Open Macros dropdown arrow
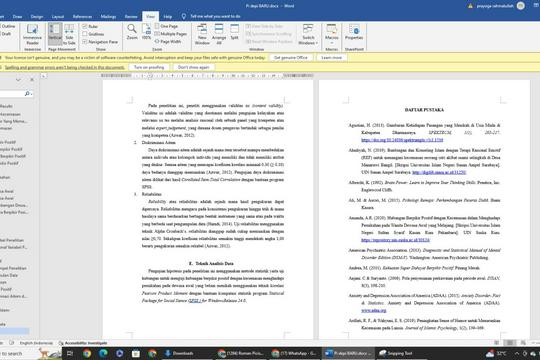The image size is (540, 360). click(x=332, y=43)
